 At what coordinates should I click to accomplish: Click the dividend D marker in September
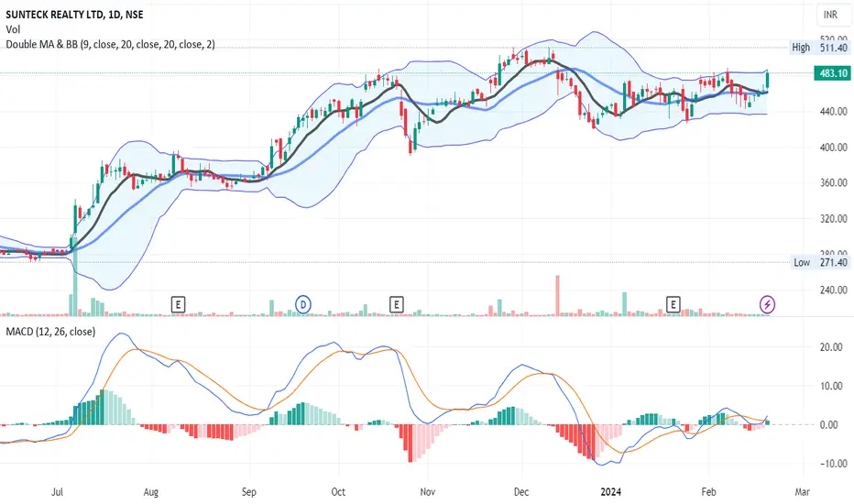coord(302,304)
